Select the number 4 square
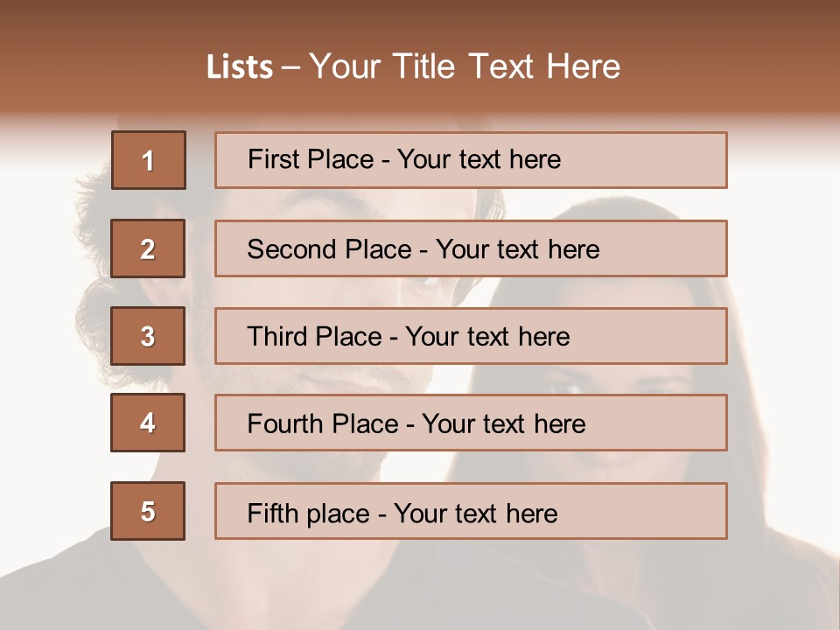The width and height of the screenshot is (840, 630). coord(148,423)
